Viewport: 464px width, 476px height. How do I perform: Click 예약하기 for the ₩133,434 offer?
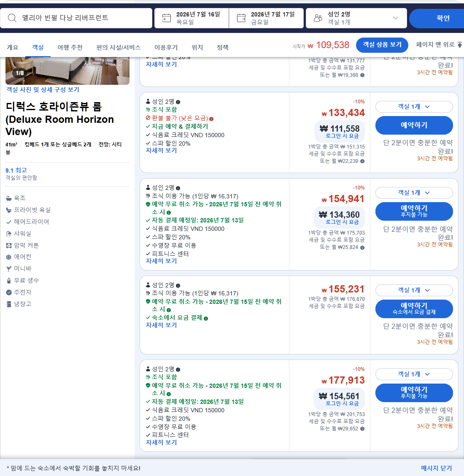click(x=414, y=125)
